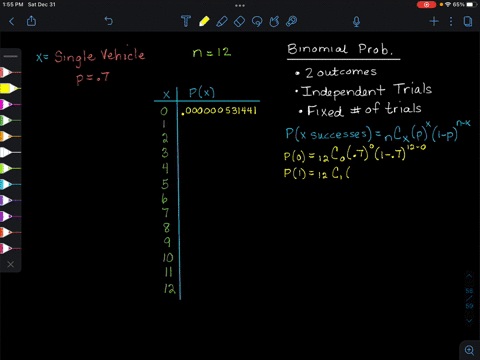The image size is (480, 360).
Task: Undo the last stroke
Action: [x=109, y=21]
